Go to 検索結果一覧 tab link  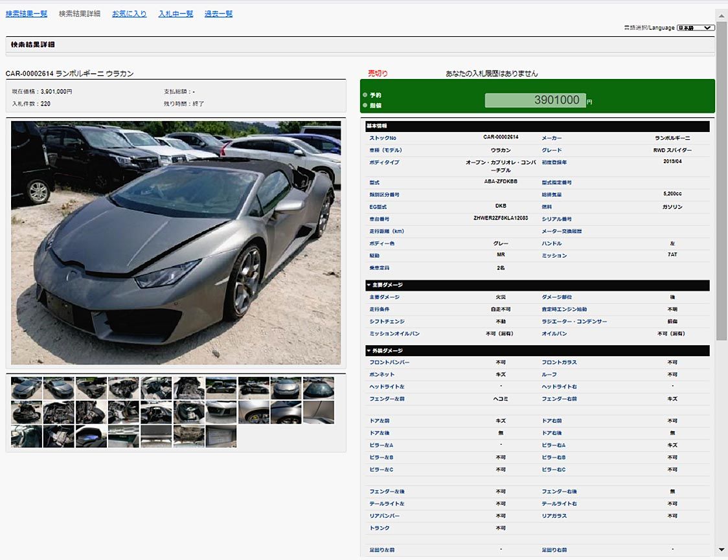coord(27,14)
